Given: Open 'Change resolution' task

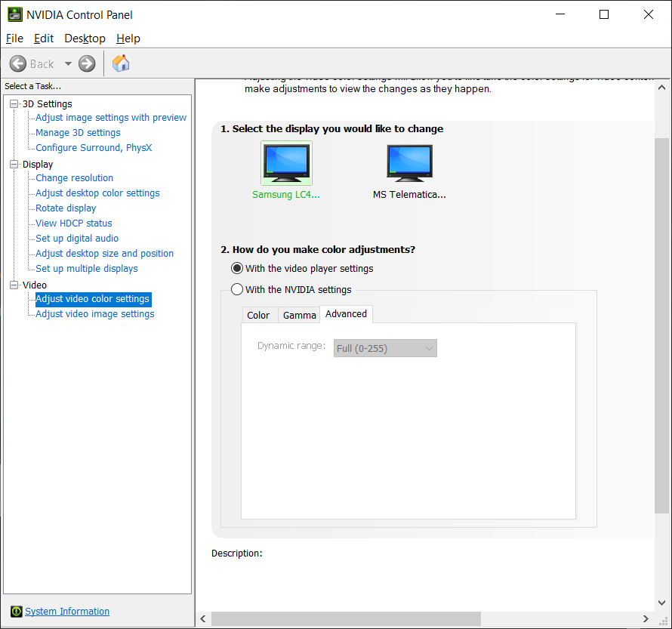Looking at the screenshot, I should tap(75, 177).
